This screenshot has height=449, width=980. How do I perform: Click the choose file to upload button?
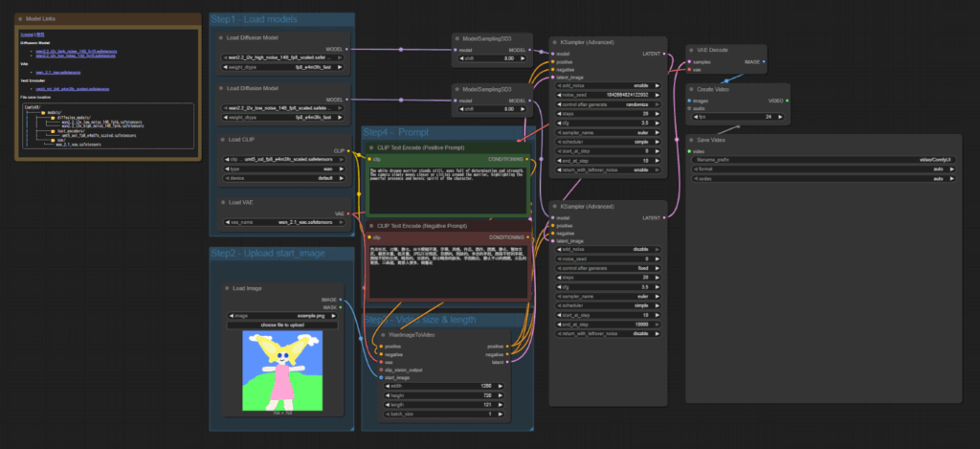tap(282, 326)
